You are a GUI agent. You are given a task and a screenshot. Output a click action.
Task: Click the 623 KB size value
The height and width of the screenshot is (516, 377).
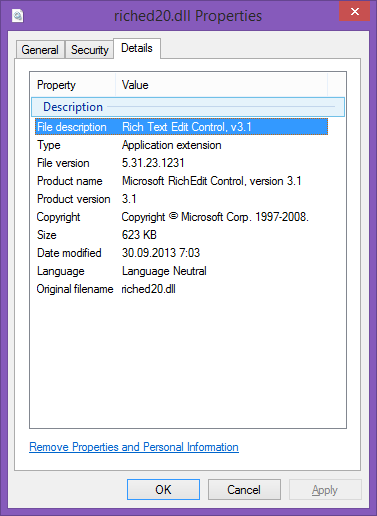pos(139,235)
